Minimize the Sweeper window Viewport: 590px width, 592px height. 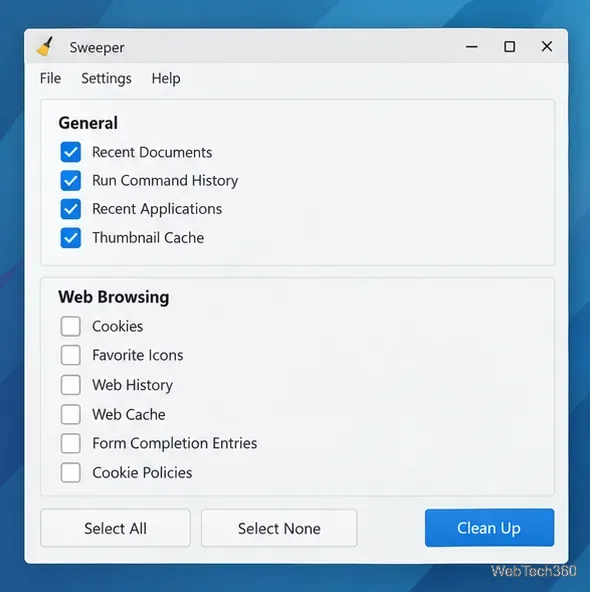click(x=471, y=47)
